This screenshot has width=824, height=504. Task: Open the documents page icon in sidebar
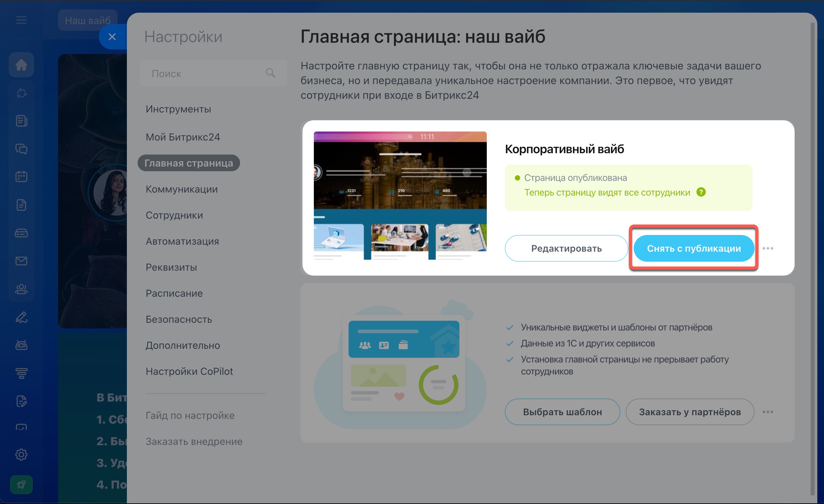(21, 205)
